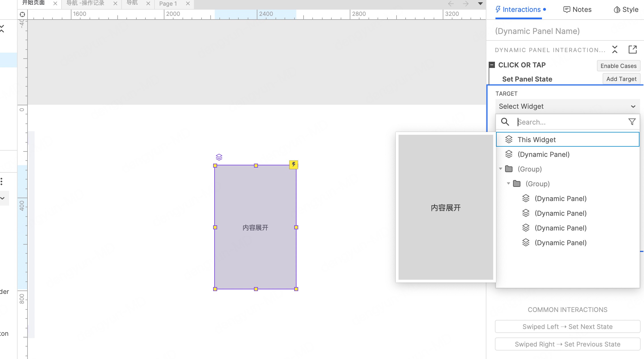This screenshot has width=644, height=359.
Task: Select the 内容展开 panel on the canvas
Action: coord(256,227)
